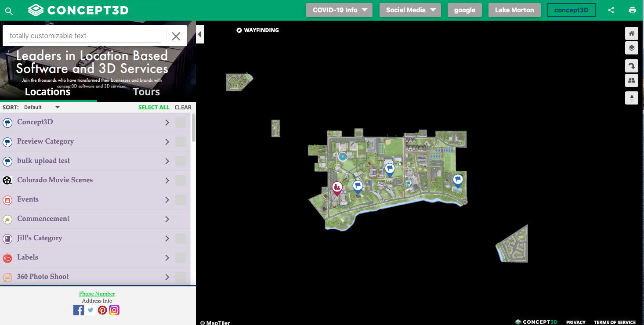Open the Instagram icon in the footer
644x325 pixels.
tap(114, 310)
